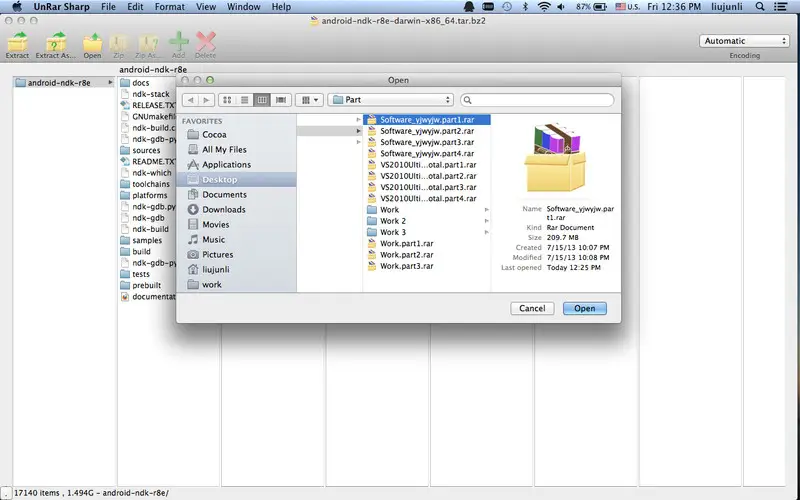
Task: Select platforms folder in main window
Action: (x=149, y=195)
